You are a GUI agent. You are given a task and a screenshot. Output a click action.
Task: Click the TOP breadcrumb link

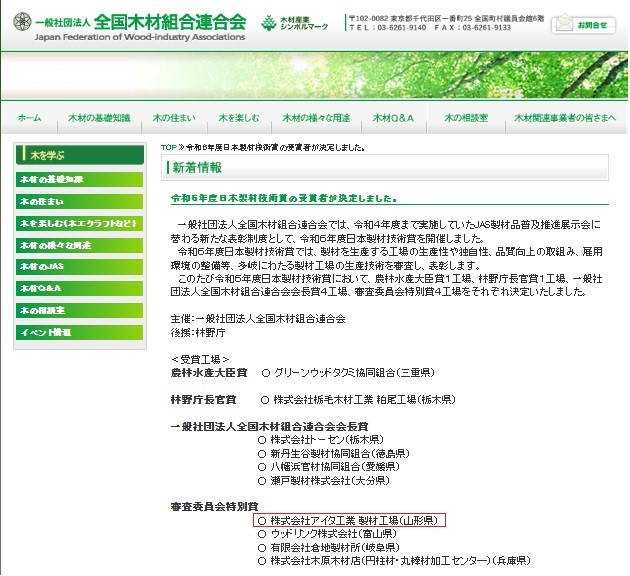169,147
